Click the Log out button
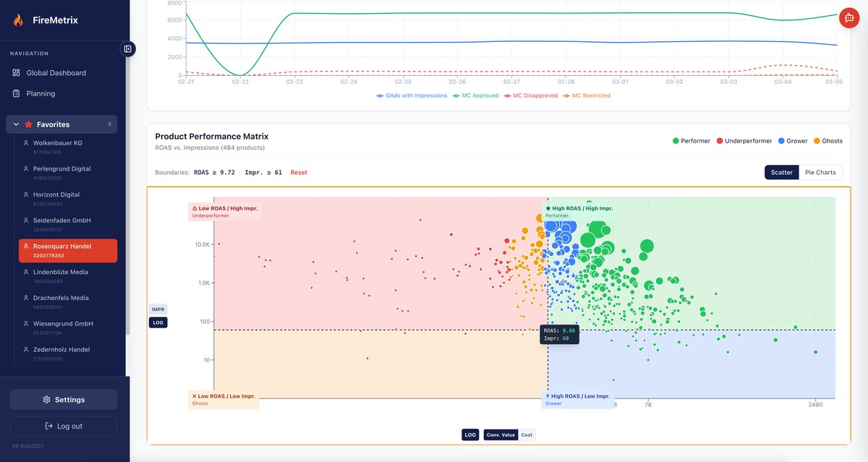868x462 pixels. (x=63, y=425)
